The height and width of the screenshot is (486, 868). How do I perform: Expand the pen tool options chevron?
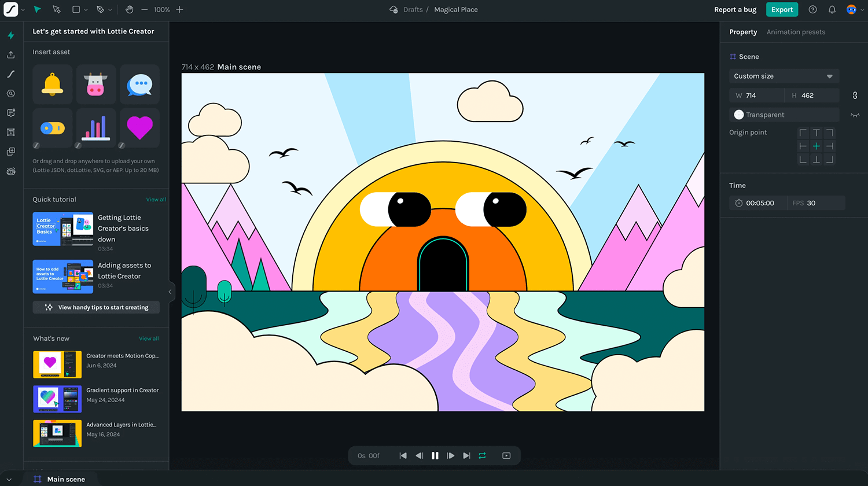click(110, 10)
